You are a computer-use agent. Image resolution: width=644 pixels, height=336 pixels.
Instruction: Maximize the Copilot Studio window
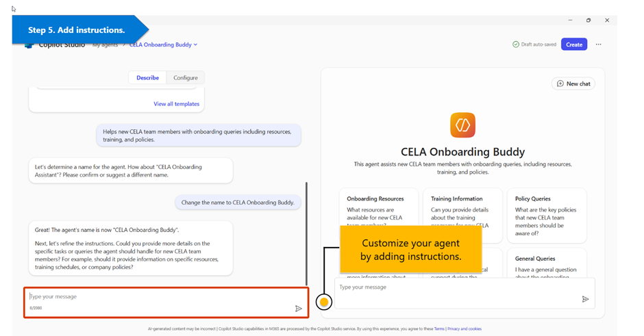pyautogui.click(x=588, y=20)
